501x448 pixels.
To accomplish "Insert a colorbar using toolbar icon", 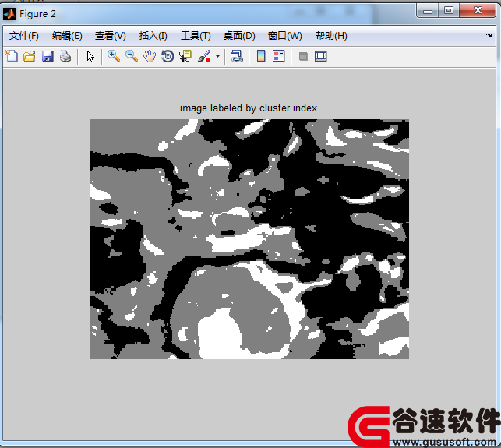I will [261, 57].
